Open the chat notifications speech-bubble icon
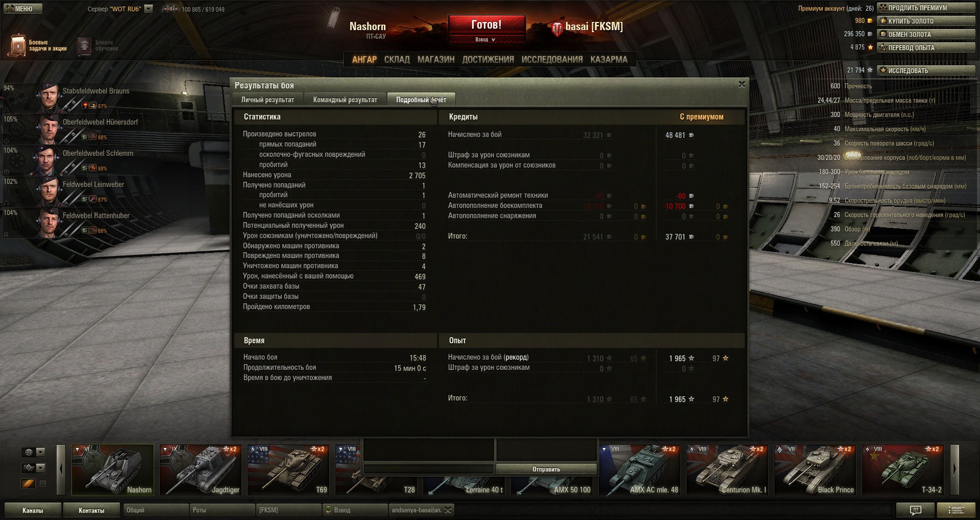The image size is (980, 520). tap(916, 510)
